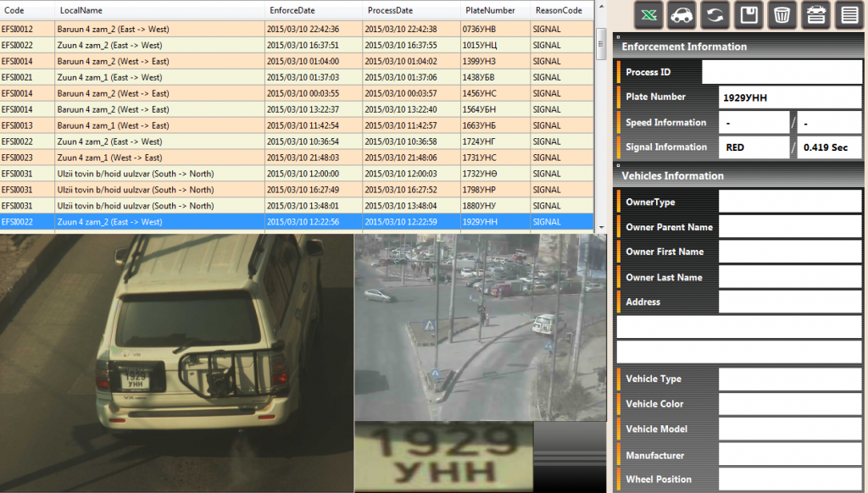Collapse the Vehicles Information section
Screen dimensions: 868x493
619,166
